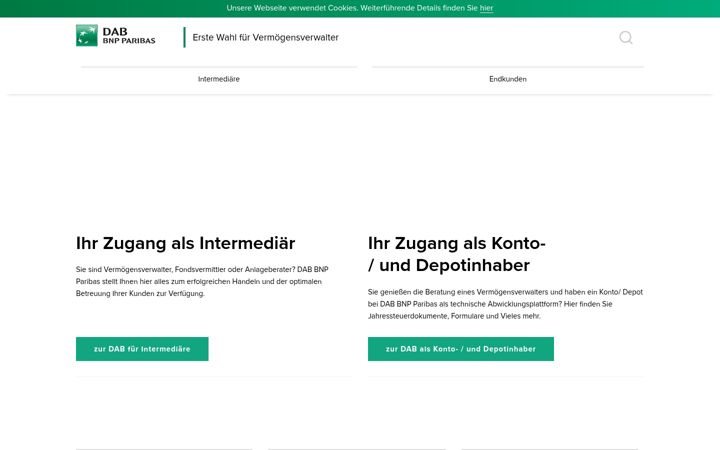Image resolution: width=720 pixels, height=450 pixels.
Task: Open the search magnifier icon
Action: coord(625,37)
